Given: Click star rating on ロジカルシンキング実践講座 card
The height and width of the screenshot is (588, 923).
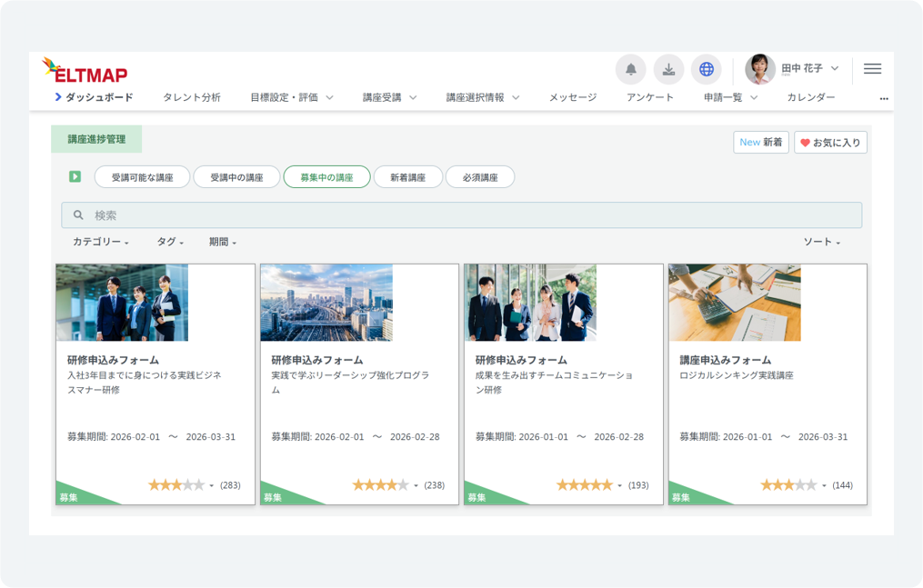Looking at the screenshot, I should (788, 485).
